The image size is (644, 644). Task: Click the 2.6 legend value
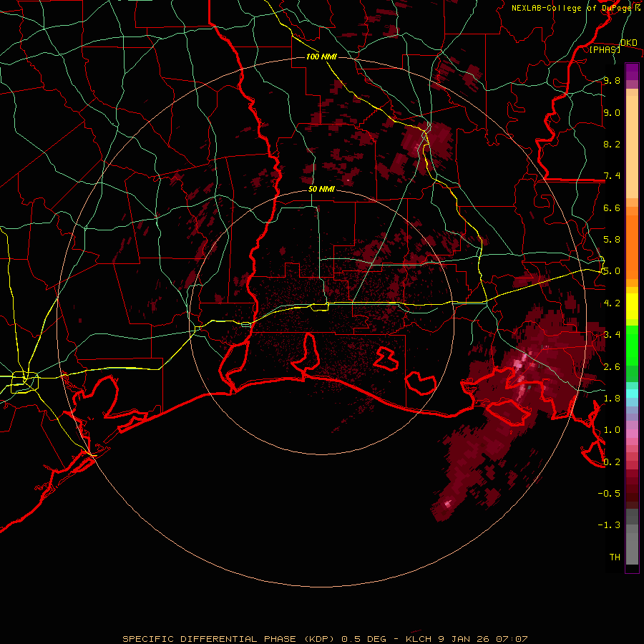(612, 367)
